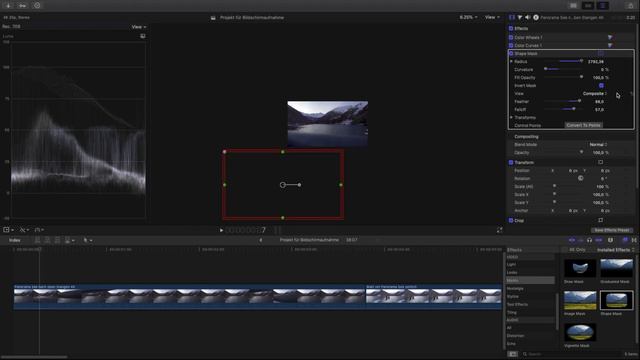The height and width of the screenshot is (360, 640).
Task: Select the Graduated Mask effect thumbnail
Action: click(616, 268)
